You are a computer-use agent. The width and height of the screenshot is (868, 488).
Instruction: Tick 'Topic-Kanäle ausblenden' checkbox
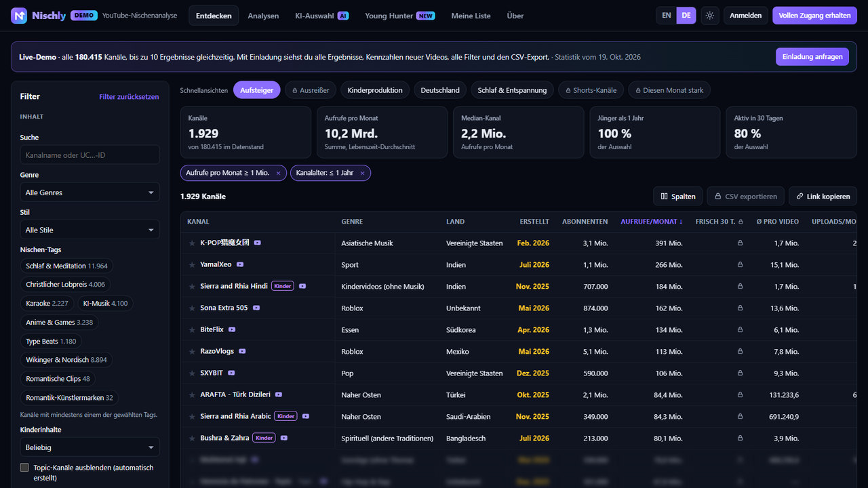(x=24, y=468)
